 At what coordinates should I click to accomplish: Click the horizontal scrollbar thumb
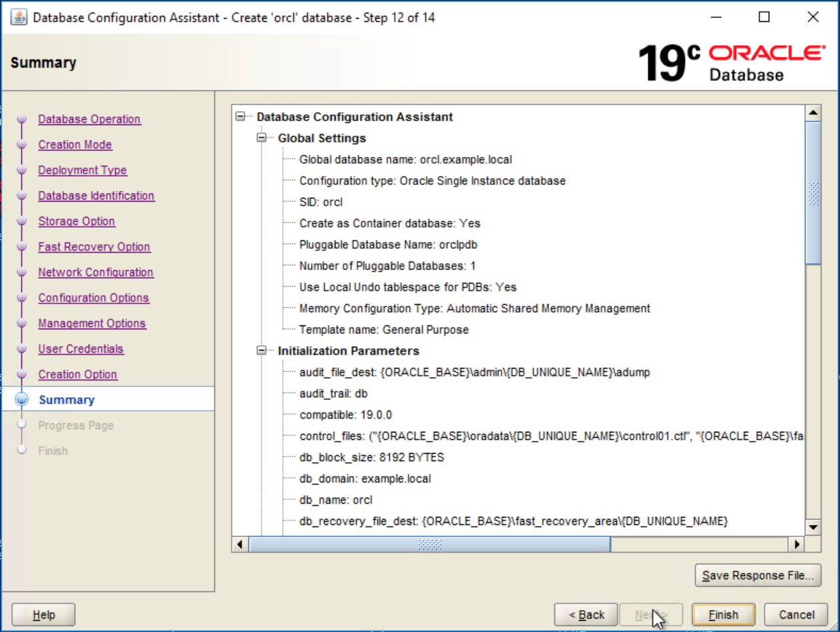[x=429, y=544]
